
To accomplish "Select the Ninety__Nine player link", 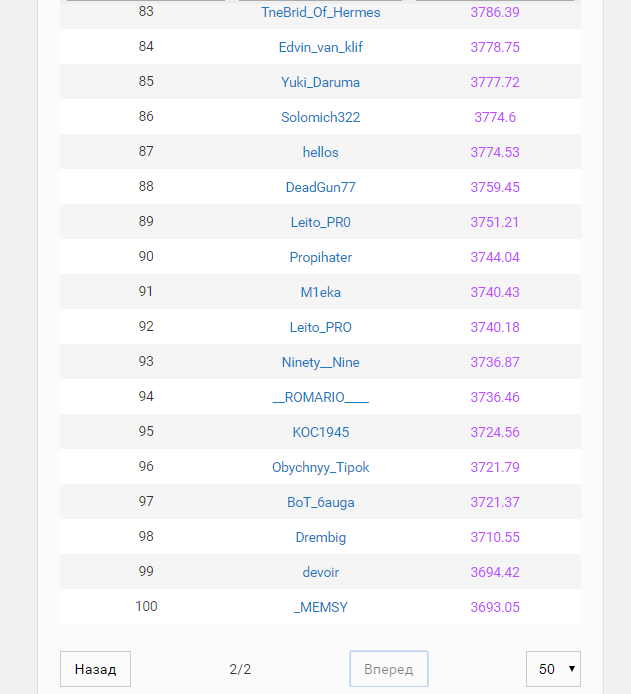I will coord(320,362).
